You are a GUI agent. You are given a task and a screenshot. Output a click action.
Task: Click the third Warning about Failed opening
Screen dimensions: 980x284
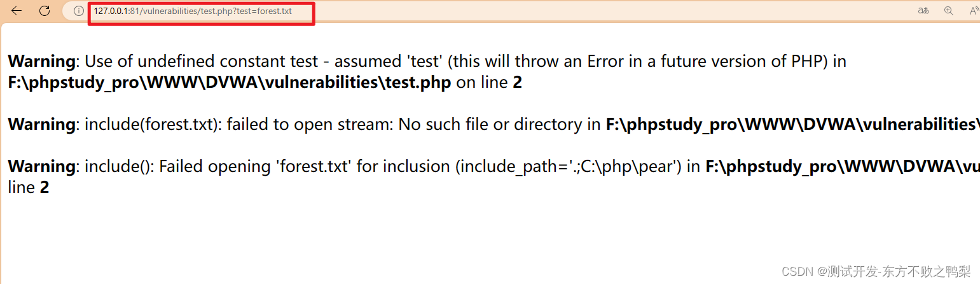click(41, 167)
